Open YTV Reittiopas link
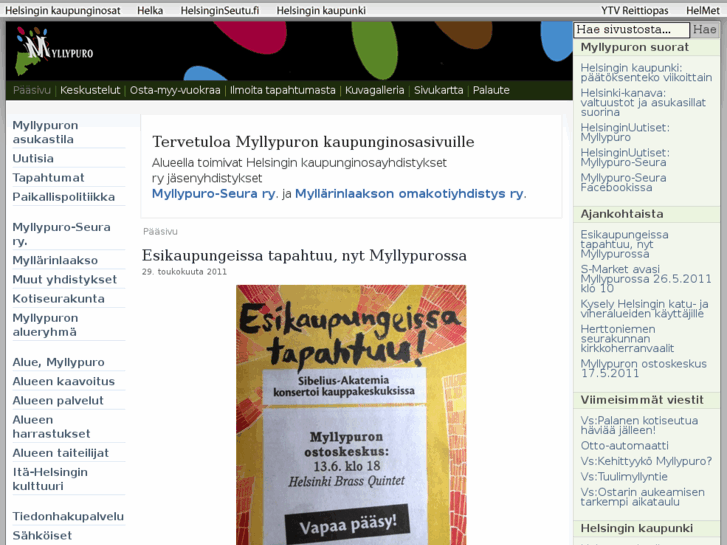Viewport: 727px width, 545px height. click(x=635, y=10)
